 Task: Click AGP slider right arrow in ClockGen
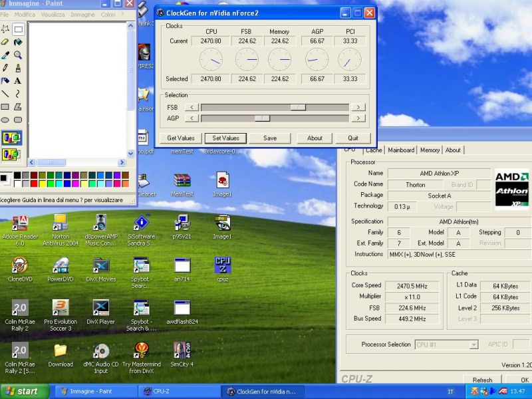click(x=358, y=118)
